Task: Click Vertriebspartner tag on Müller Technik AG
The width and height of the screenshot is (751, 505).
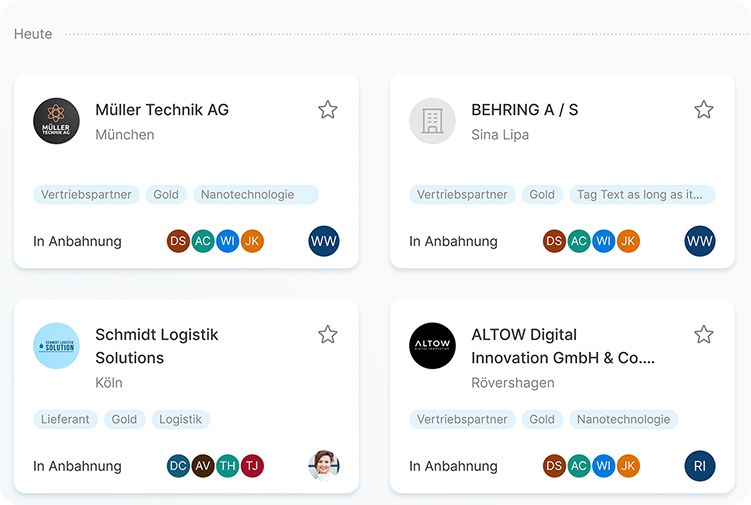Action: coord(86,195)
